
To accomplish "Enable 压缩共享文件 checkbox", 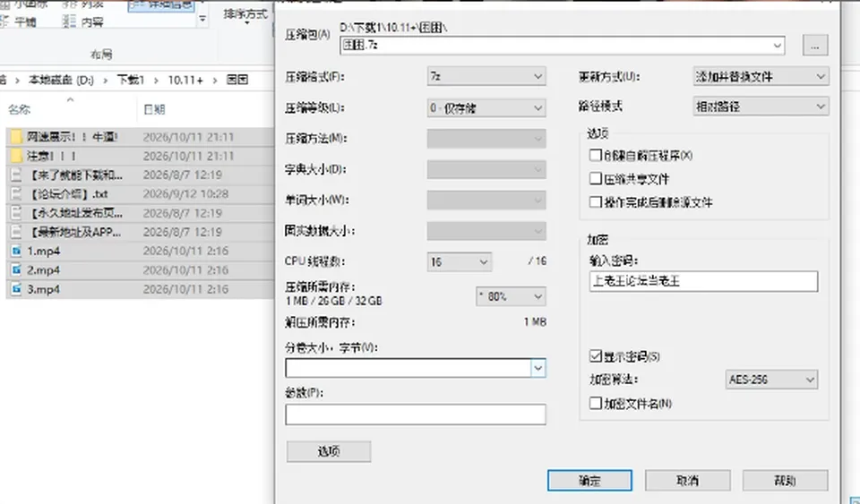I will 595,178.
